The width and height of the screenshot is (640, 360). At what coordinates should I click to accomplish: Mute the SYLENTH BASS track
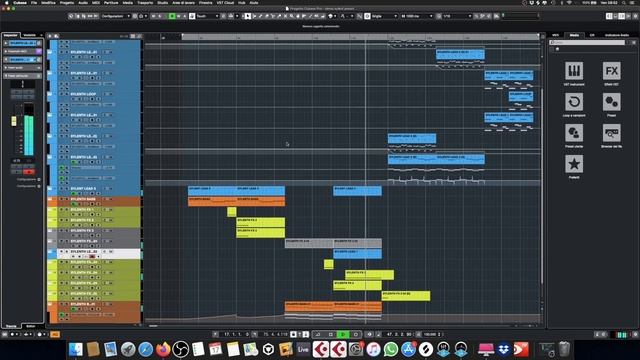[62, 199]
